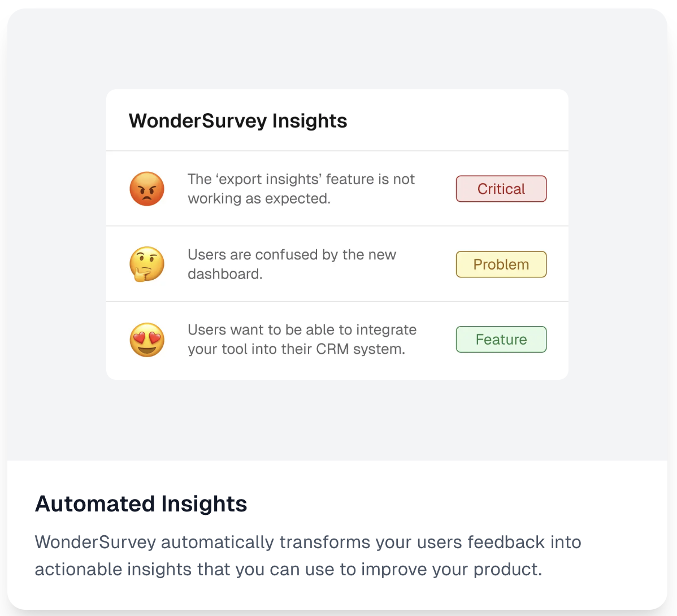Click the word 'Critical' in the red tag
Image resolution: width=677 pixels, height=616 pixels.
[501, 189]
